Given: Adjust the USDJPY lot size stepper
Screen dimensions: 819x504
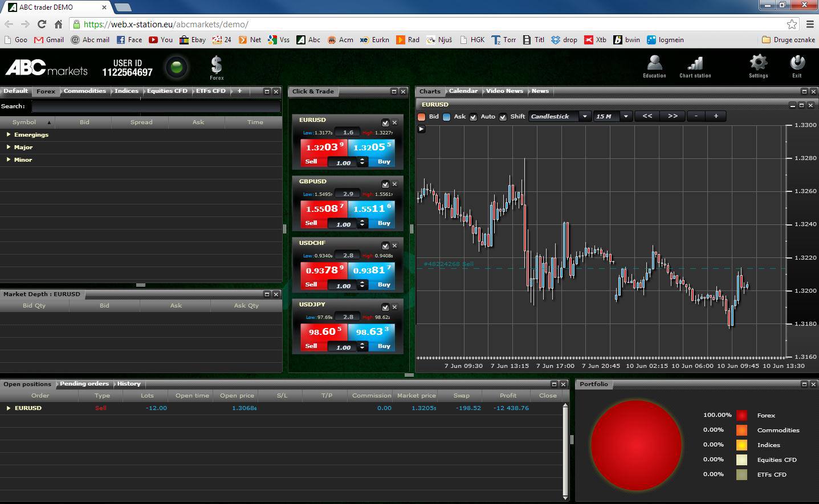Looking at the screenshot, I should (362, 346).
